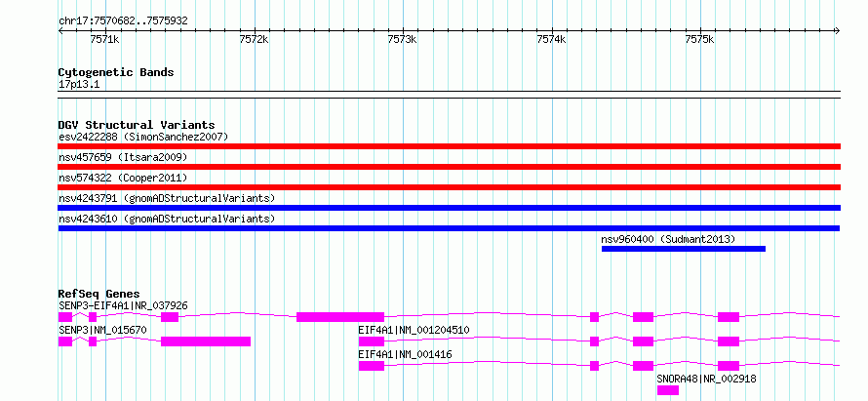
Task: Select the nsv4243791 gnomAD blue bar
Action: coord(449,208)
